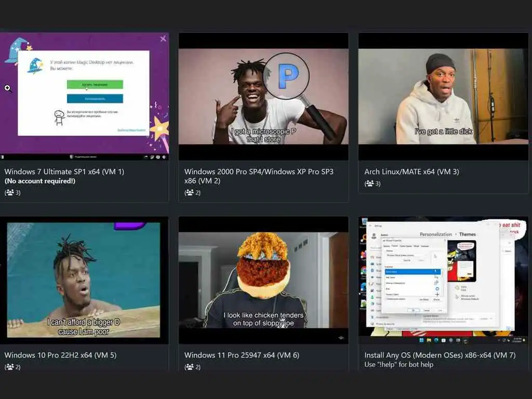
Task: Open the Arch Linux/MATE VM 3 preview thumbnail
Action: pos(443,96)
